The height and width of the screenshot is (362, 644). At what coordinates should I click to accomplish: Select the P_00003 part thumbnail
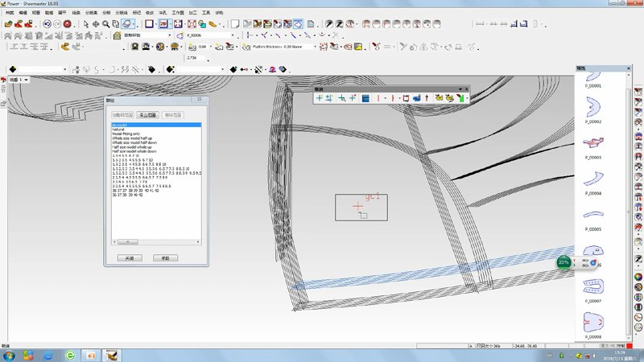(594, 143)
